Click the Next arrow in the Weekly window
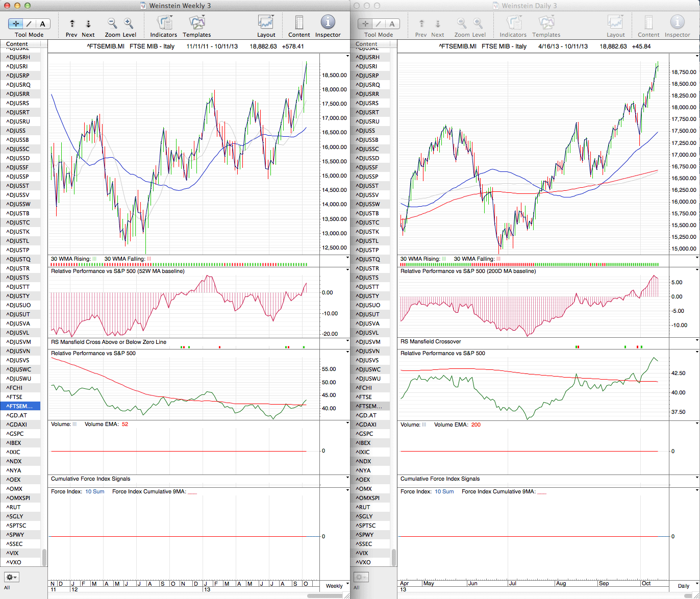700x599 pixels. [x=88, y=23]
